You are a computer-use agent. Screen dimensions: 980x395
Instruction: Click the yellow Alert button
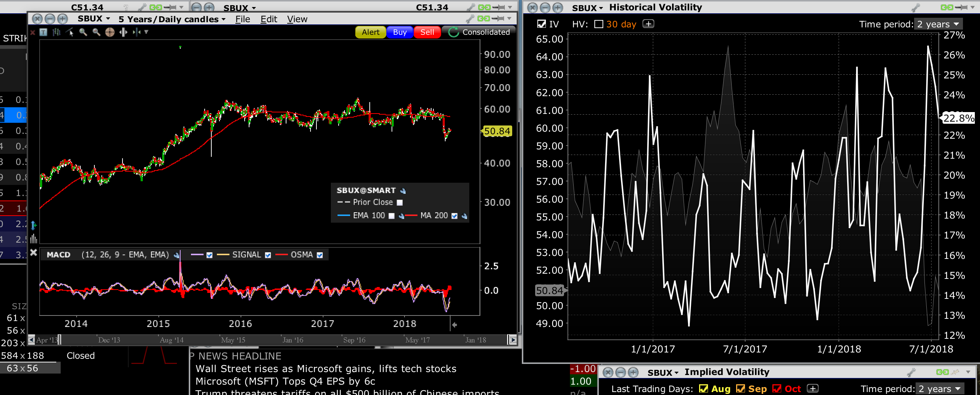tap(370, 32)
